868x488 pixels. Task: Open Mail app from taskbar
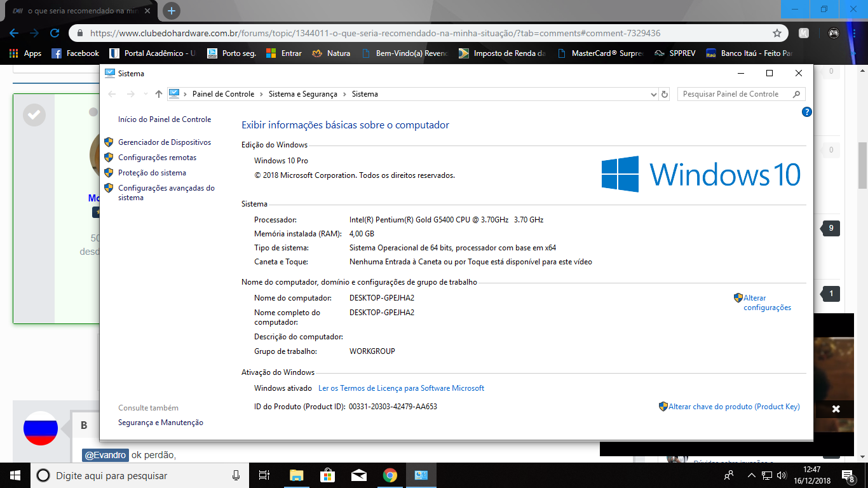[358, 475]
